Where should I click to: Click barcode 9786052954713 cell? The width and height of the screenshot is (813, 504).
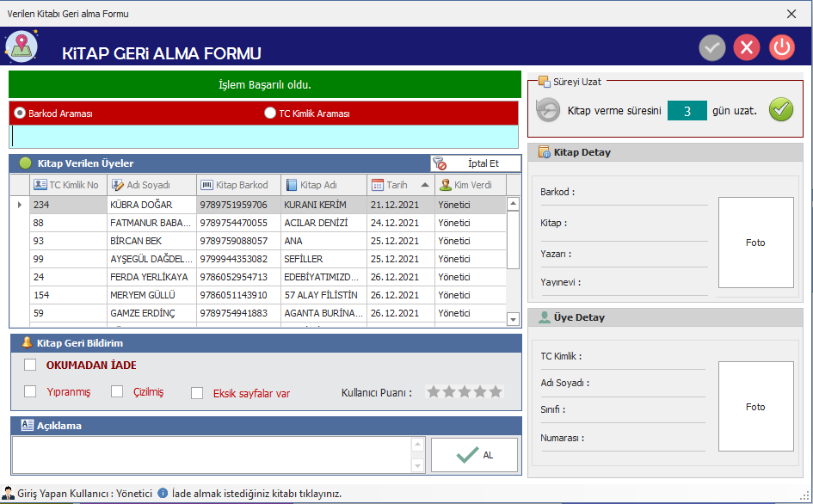point(238,277)
